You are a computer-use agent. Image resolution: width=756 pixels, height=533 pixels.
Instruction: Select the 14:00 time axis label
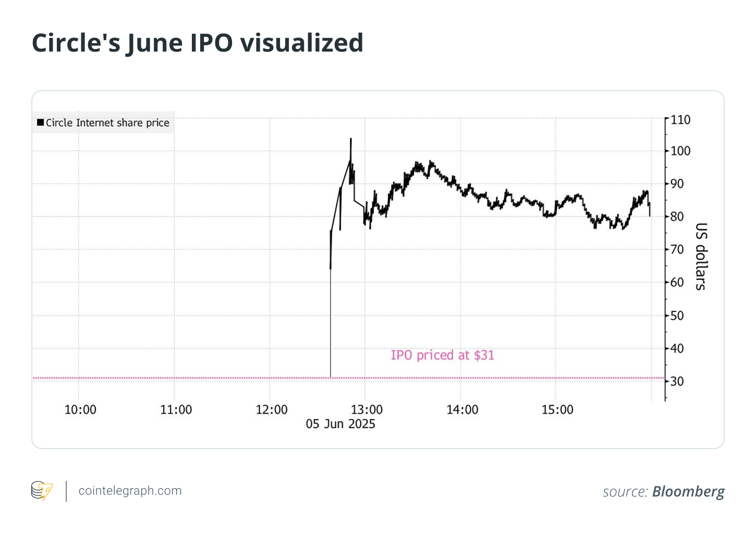[x=462, y=410]
